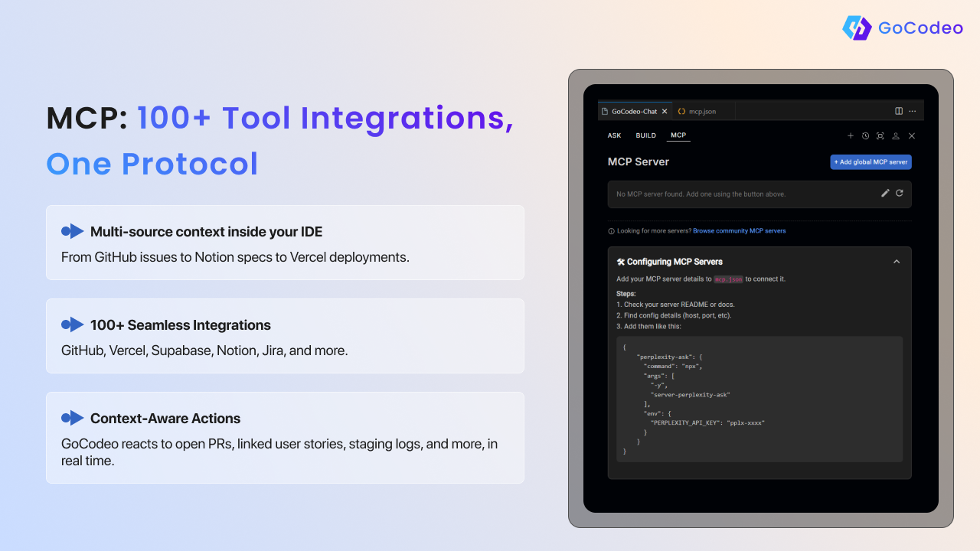Click the add (+) icon in the GoCodeo toolbar
The height and width of the screenshot is (551, 980).
(x=851, y=135)
